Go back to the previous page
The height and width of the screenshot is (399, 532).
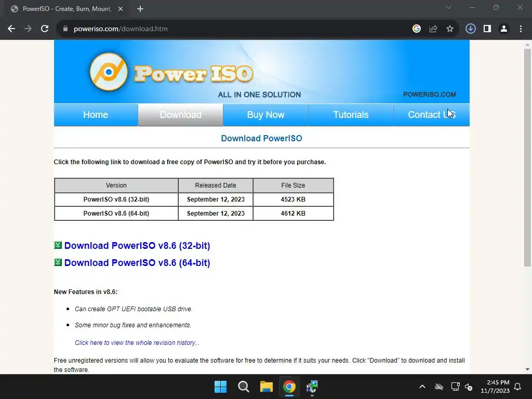point(11,29)
